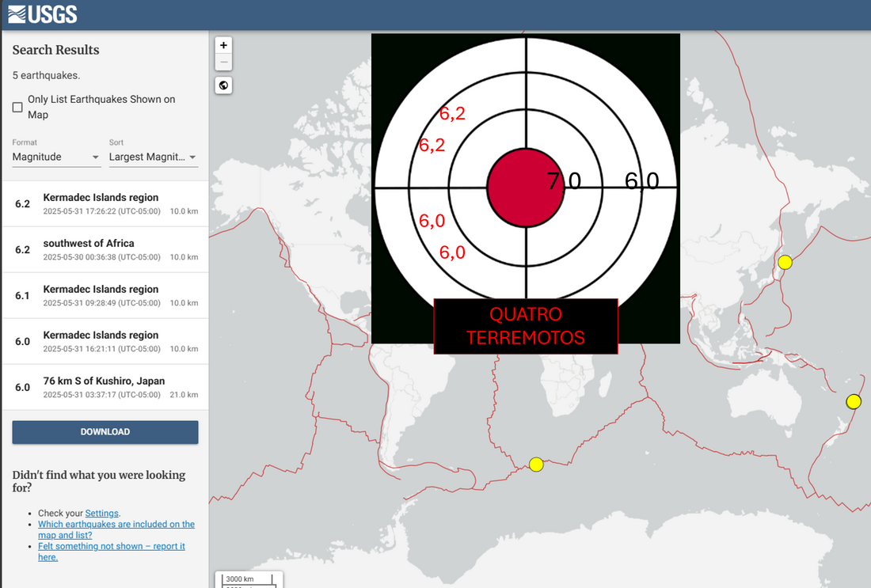Open 'Which earthquakes are included' link
Screen dimensions: 871x588
tap(116, 529)
